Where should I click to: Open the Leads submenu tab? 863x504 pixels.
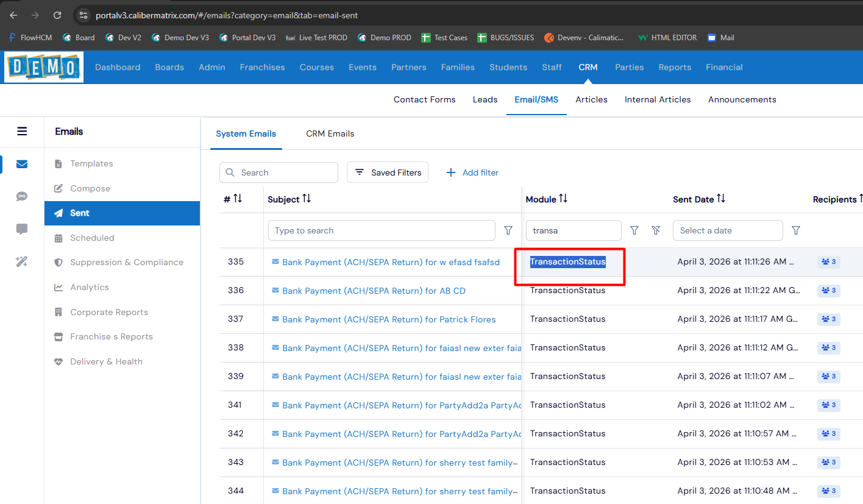coord(485,99)
